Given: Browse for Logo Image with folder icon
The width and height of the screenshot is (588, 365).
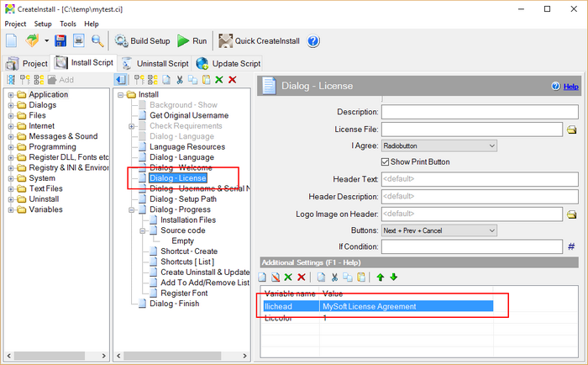Looking at the screenshot, I should 571,214.
